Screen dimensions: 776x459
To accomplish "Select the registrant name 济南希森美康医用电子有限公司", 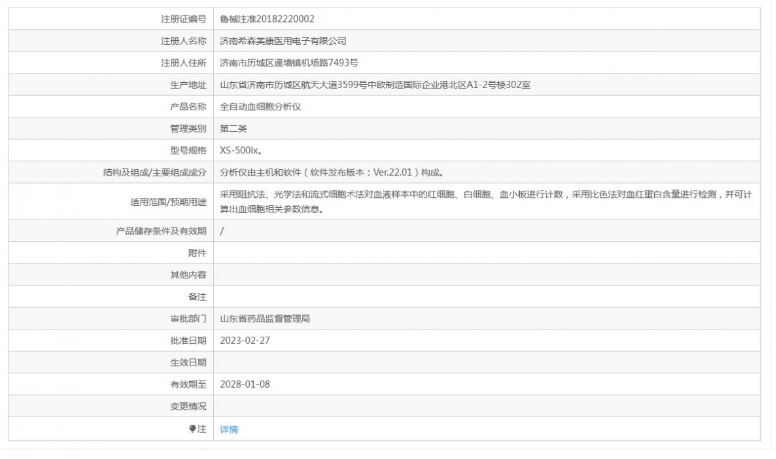I will 283,41.
